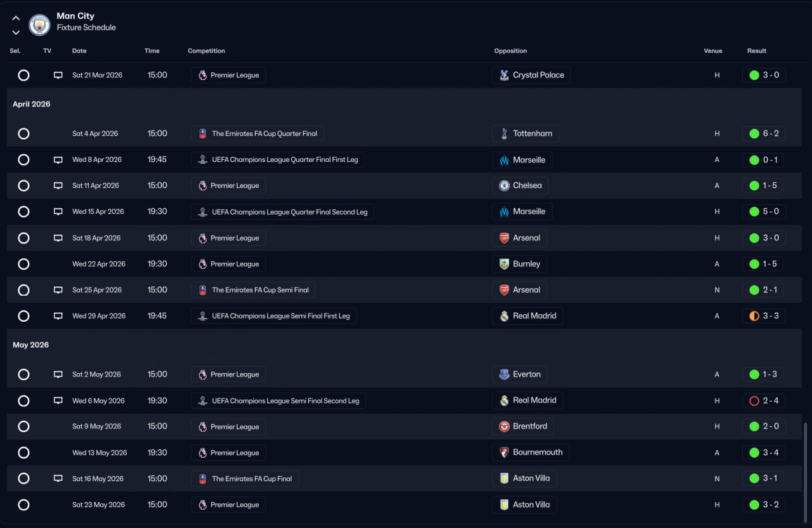
Task: Click the Premier League logo on the Chelsea row
Action: coord(202,186)
